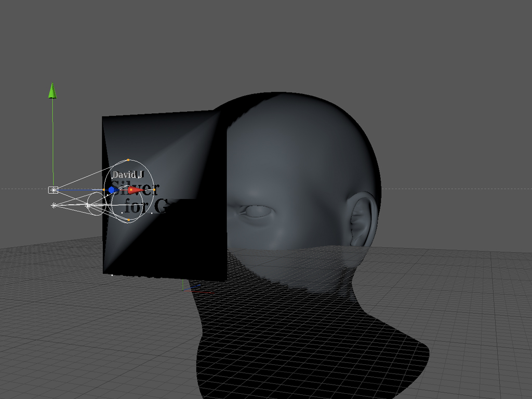Select the middle star light icon
Screen dimensions: 532x399
(x=88, y=206)
